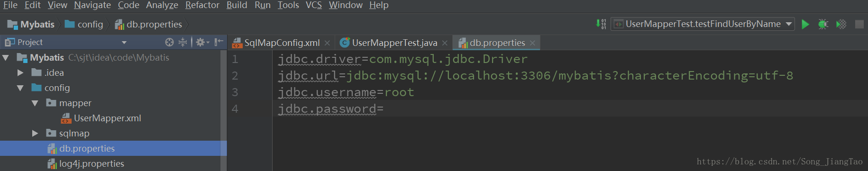Click jdbc.username=root line

pyautogui.click(x=346, y=92)
